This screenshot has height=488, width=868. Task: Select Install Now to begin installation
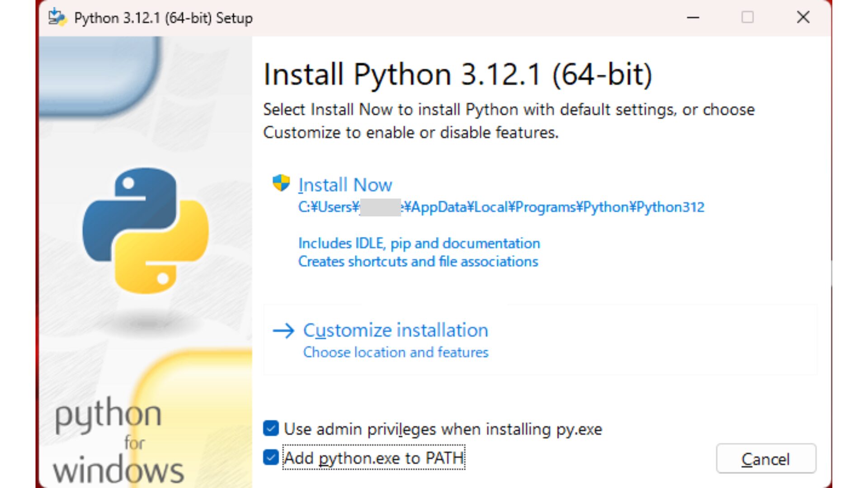point(345,184)
